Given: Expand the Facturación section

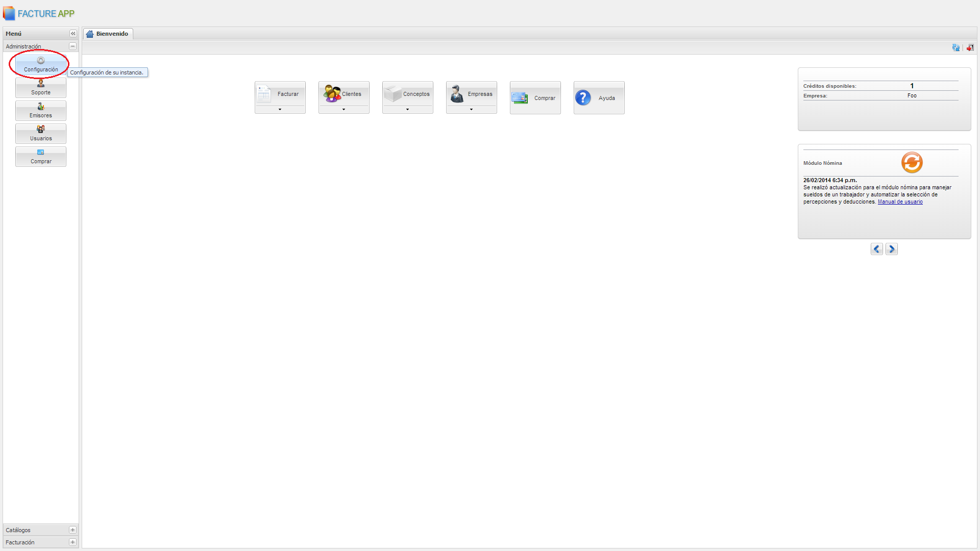Looking at the screenshot, I should click(x=72, y=542).
